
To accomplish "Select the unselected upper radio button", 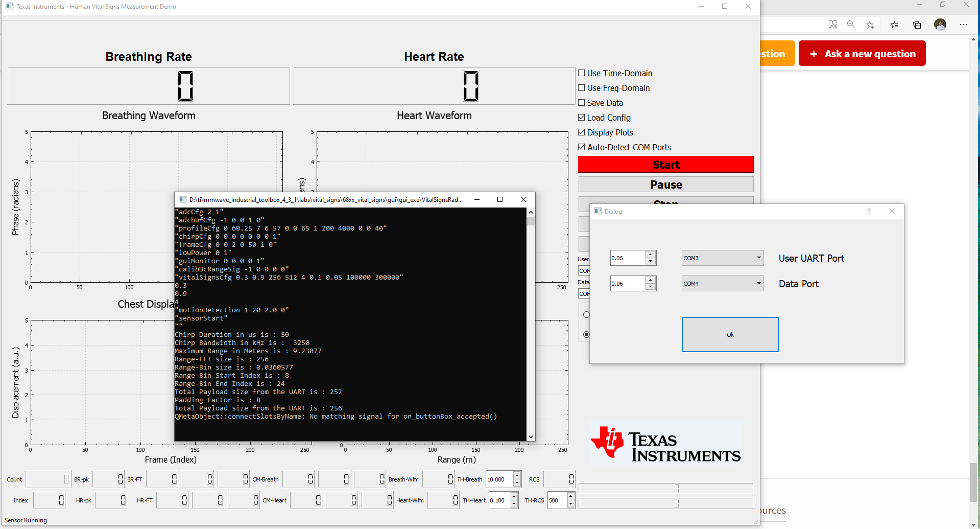I will (586, 315).
